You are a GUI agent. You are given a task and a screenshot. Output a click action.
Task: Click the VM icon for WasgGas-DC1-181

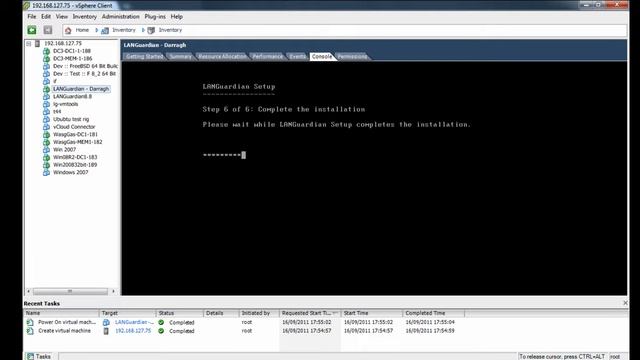pyautogui.click(x=47, y=134)
